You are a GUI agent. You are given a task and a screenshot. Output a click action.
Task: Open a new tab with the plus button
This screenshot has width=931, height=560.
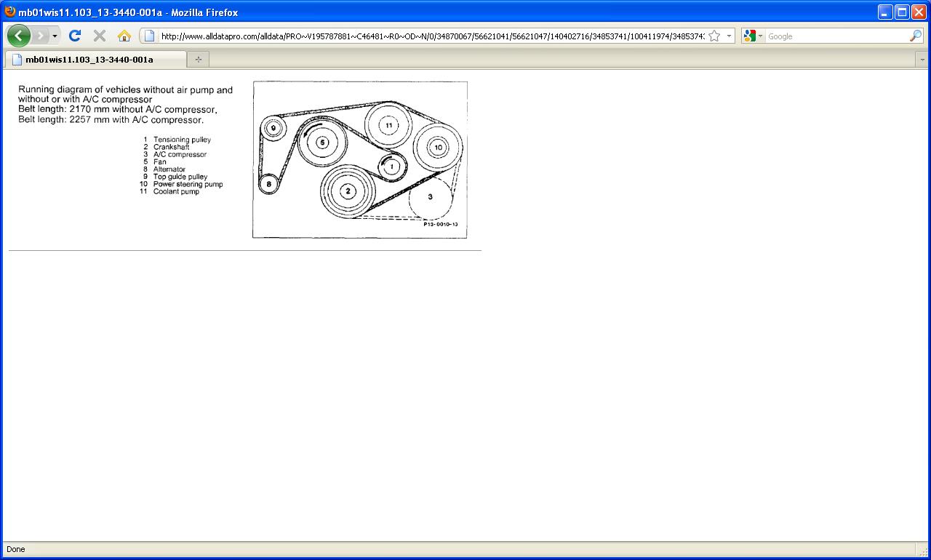(x=198, y=60)
